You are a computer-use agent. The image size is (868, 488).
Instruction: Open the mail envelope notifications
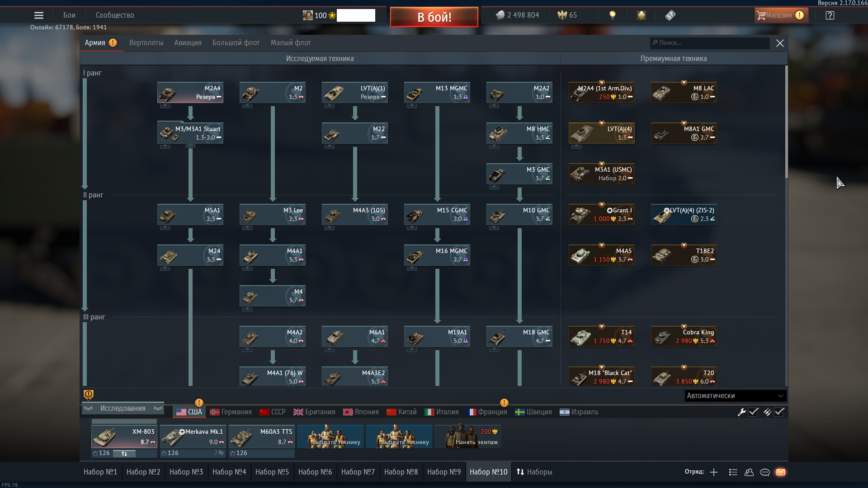(x=781, y=472)
